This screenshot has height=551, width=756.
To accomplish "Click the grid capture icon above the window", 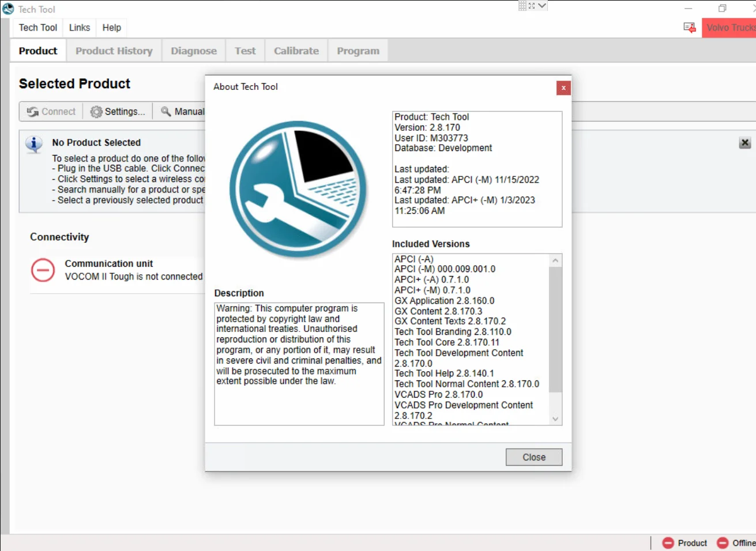I will coord(522,5).
